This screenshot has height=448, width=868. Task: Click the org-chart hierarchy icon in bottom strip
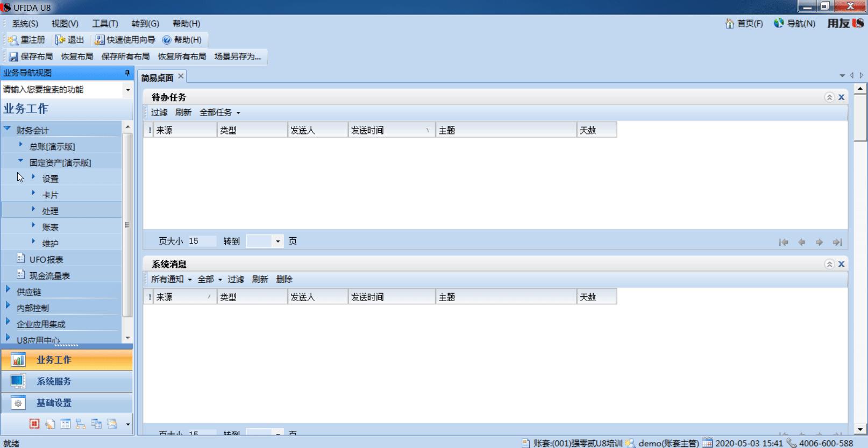(x=81, y=424)
